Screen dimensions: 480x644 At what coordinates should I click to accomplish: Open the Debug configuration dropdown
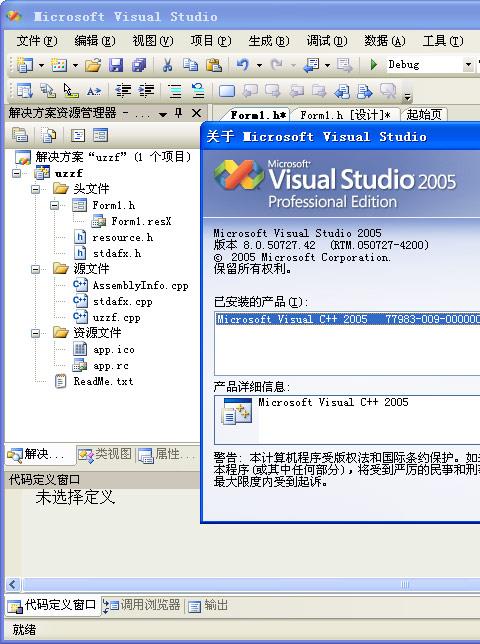468,64
